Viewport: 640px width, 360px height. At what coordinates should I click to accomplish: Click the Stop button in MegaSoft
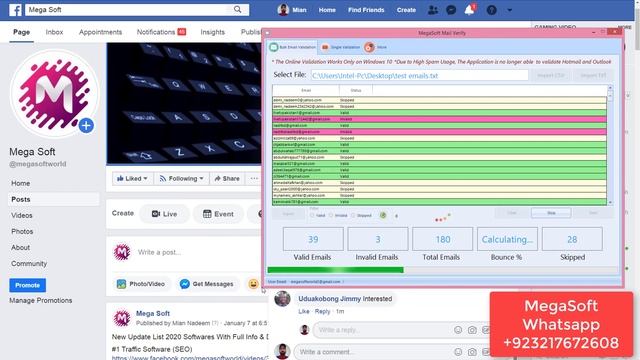551,213
